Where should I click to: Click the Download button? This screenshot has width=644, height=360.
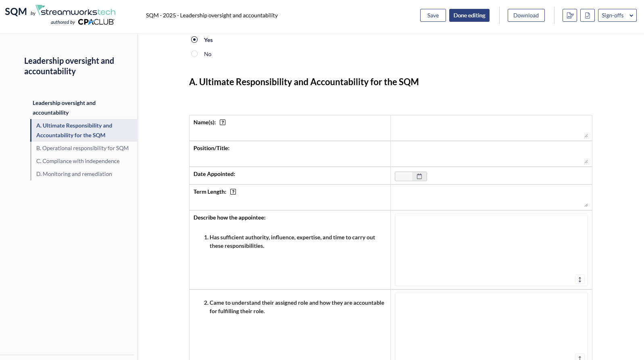coord(526,15)
